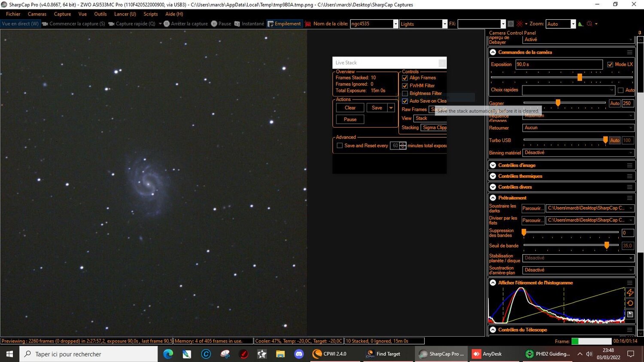Open the Zoom level dropdown

[x=573, y=24]
